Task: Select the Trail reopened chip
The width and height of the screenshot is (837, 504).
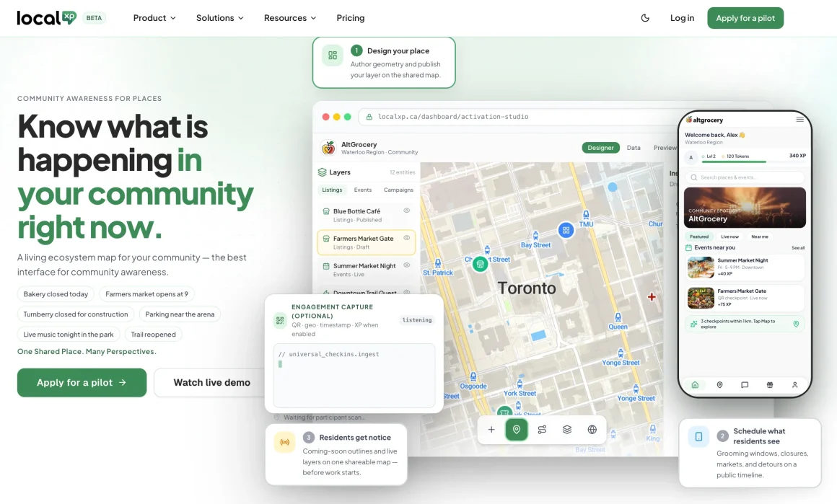Action: pyautogui.click(x=153, y=335)
